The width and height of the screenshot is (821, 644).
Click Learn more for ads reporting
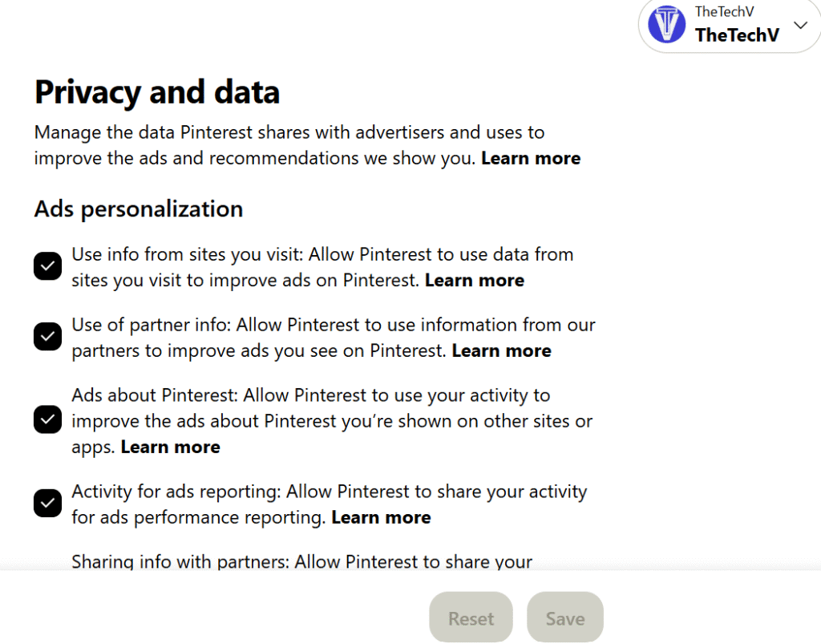pyautogui.click(x=381, y=517)
